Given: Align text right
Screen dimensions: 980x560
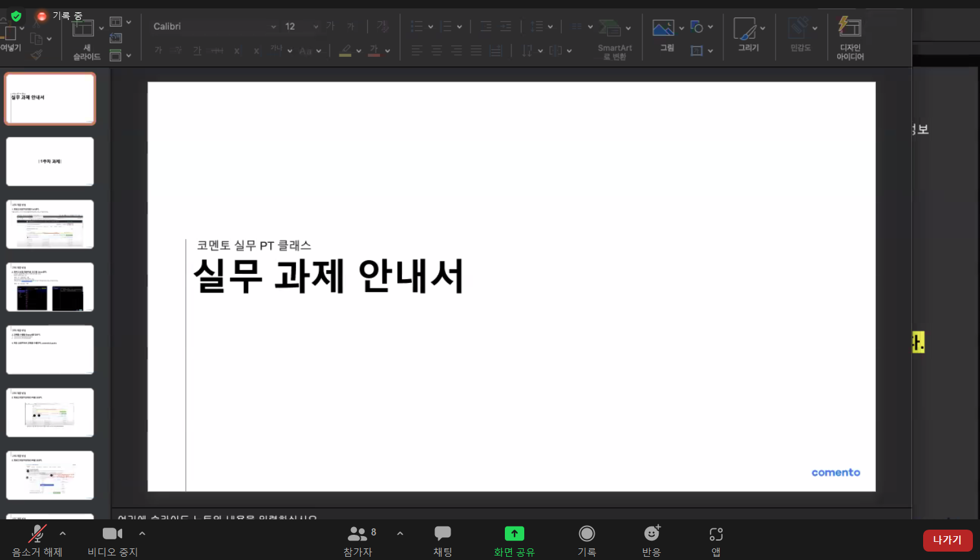Looking at the screenshot, I should point(456,50).
